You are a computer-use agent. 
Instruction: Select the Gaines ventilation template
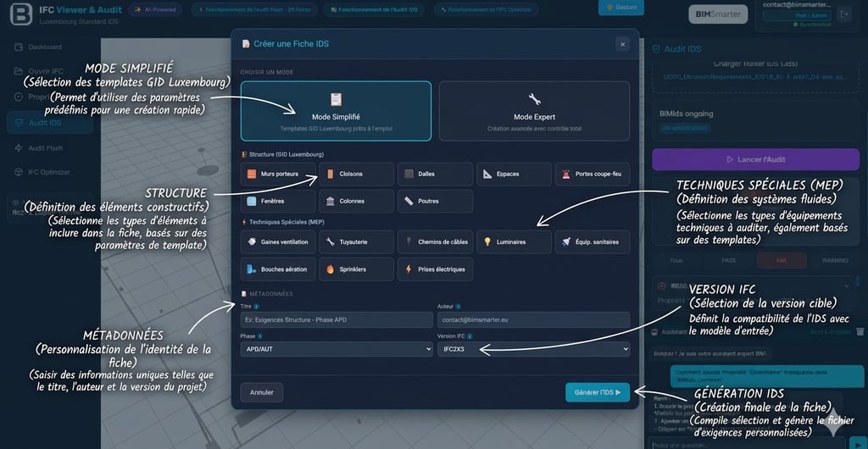(278, 241)
